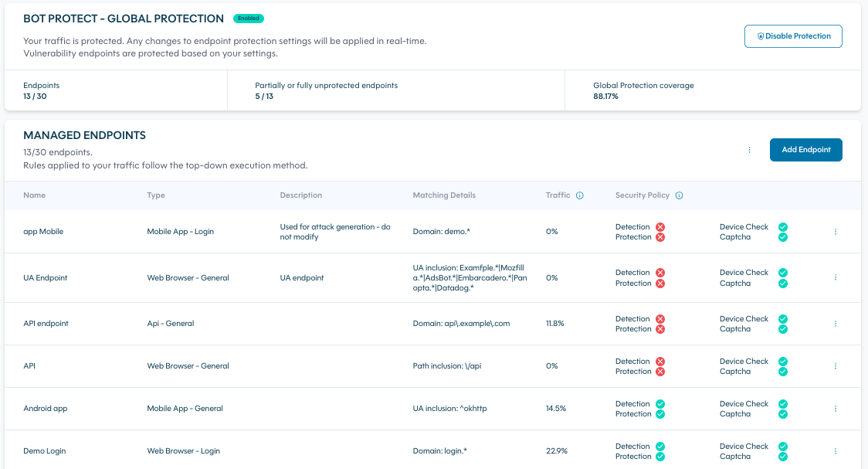Click the Name column header
The height and width of the screenshot is (469, 868).
(x=35, y=195)
